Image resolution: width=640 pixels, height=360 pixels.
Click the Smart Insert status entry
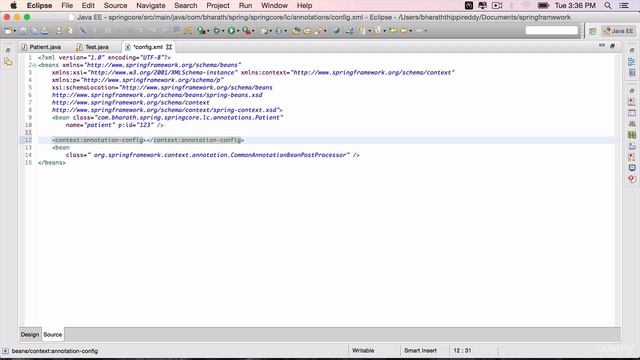coord(420,350)
